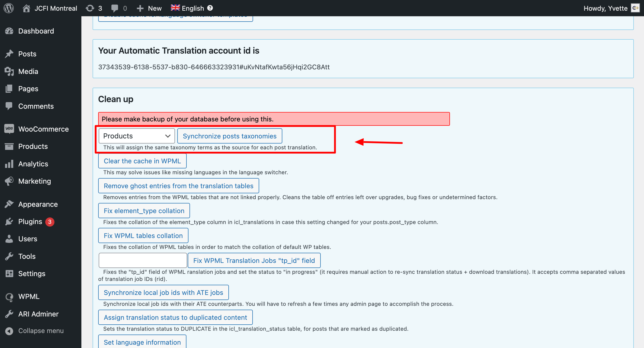
Task: Click the JCFI Montreal site name
Action: tap(56, 8)
